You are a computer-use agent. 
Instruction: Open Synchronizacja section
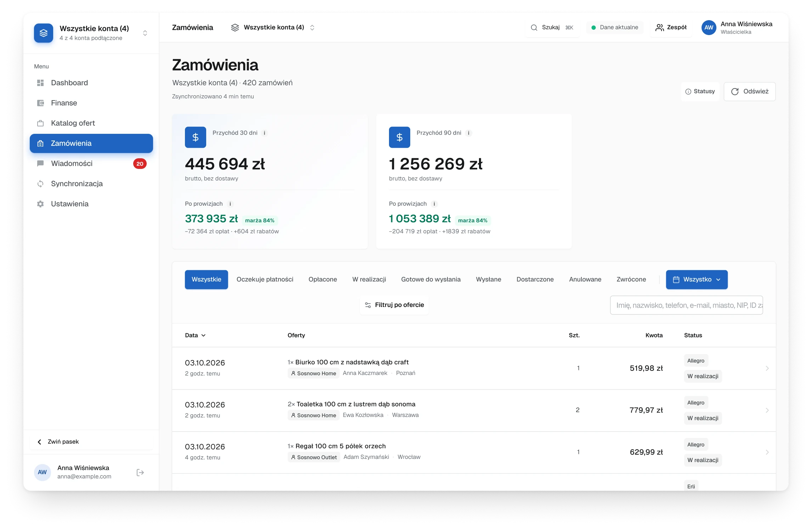coord(91,184)
